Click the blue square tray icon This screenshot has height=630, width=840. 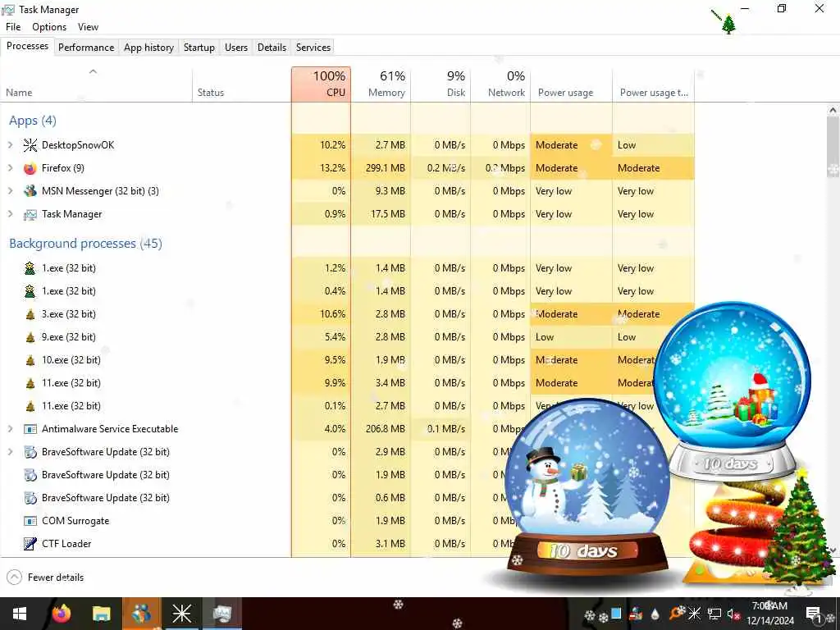(617, 613)
